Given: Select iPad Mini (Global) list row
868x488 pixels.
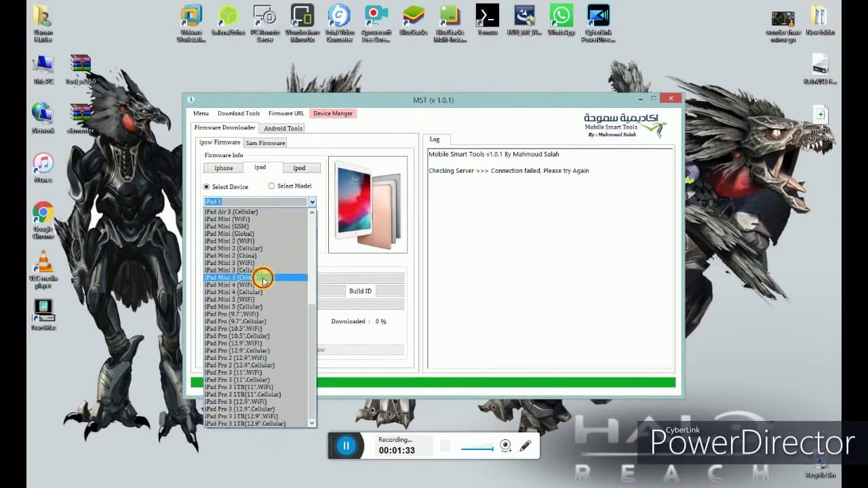Looking at the screenshot, I should click(256, 234).
